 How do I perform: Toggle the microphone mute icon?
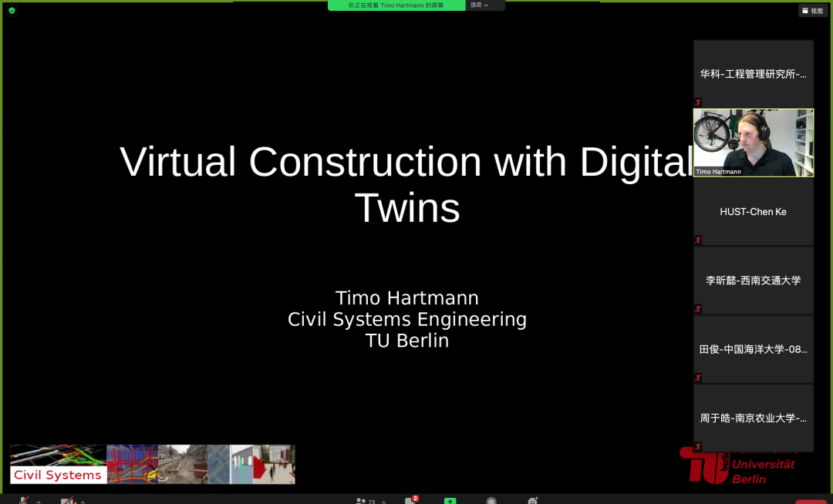pos(23,501)
